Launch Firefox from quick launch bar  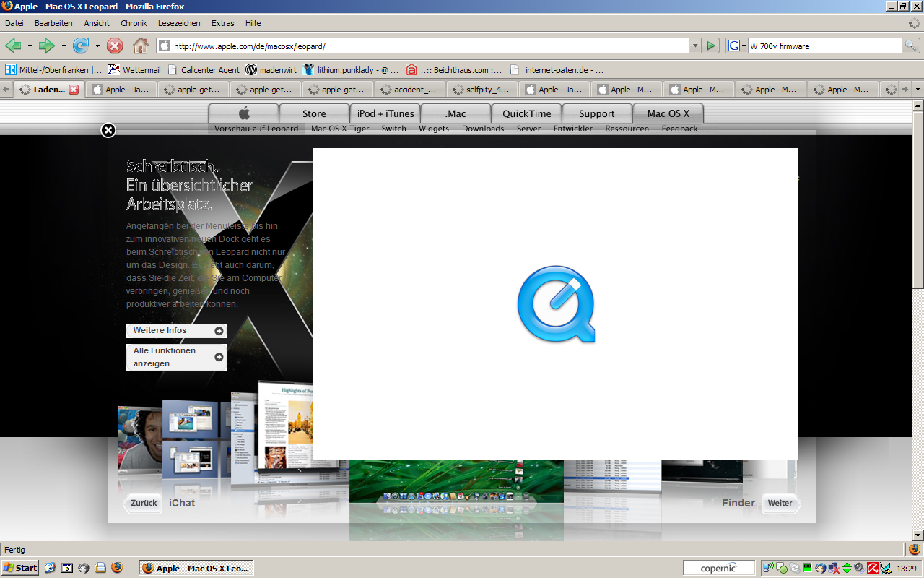[117, 568]
